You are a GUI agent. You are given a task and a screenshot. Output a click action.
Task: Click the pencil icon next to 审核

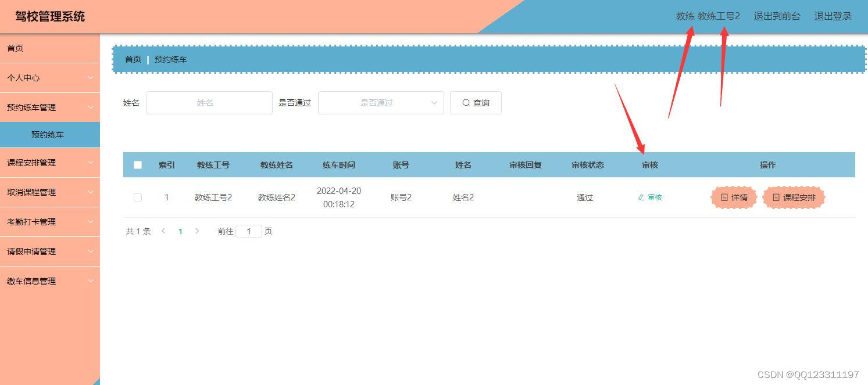(x=641, y=197)
